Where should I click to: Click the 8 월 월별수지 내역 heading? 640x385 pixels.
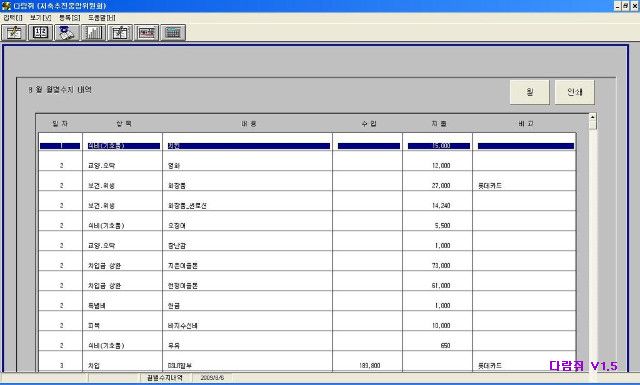pos(60,90)
